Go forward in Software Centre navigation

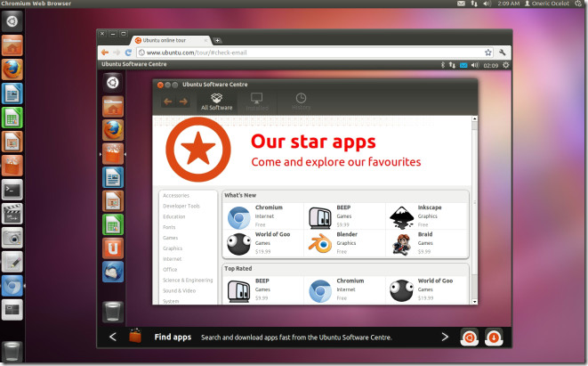pyautogui.click(x=183, y=102)
